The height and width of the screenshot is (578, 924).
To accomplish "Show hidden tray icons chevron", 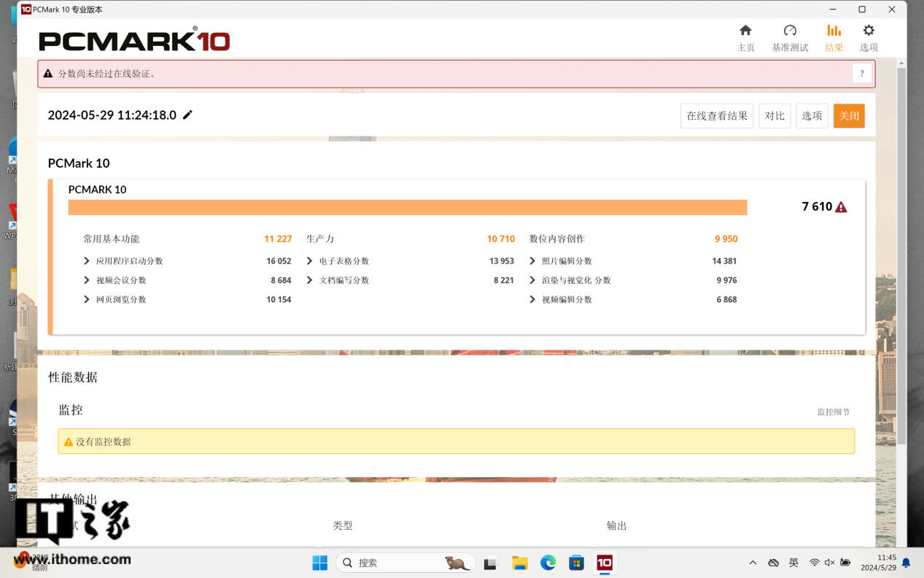I will [753, 563].
